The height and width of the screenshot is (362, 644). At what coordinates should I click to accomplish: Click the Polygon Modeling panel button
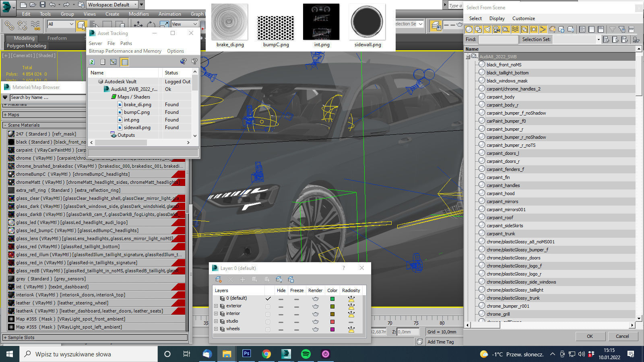[x=27, y=46]
